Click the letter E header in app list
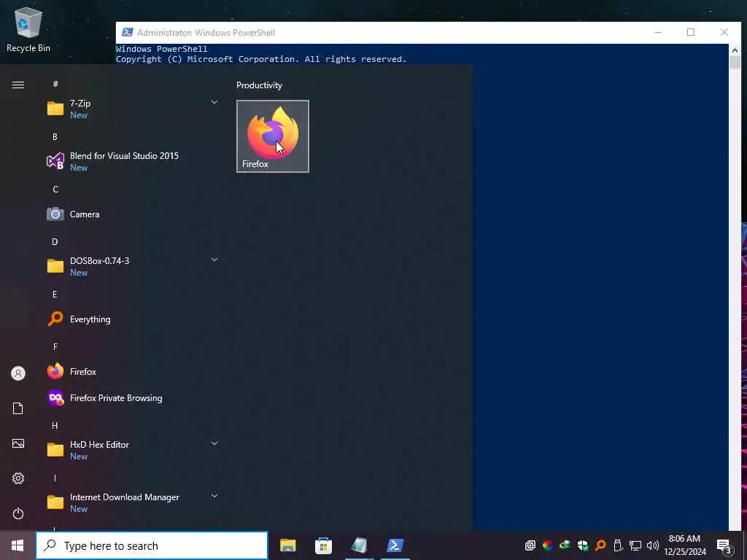The height and width of the screenshot is (560, 747). pos(55,295)
